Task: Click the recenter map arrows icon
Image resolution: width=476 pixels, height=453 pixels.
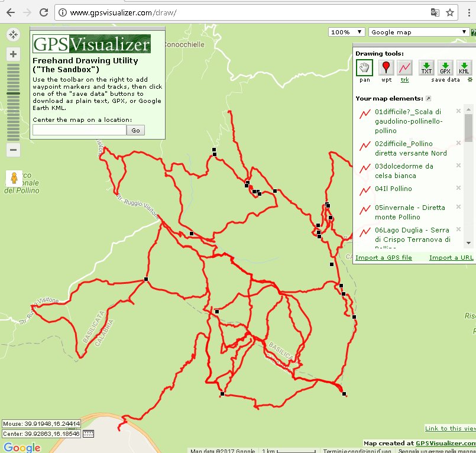Action: tap(13, 35)
